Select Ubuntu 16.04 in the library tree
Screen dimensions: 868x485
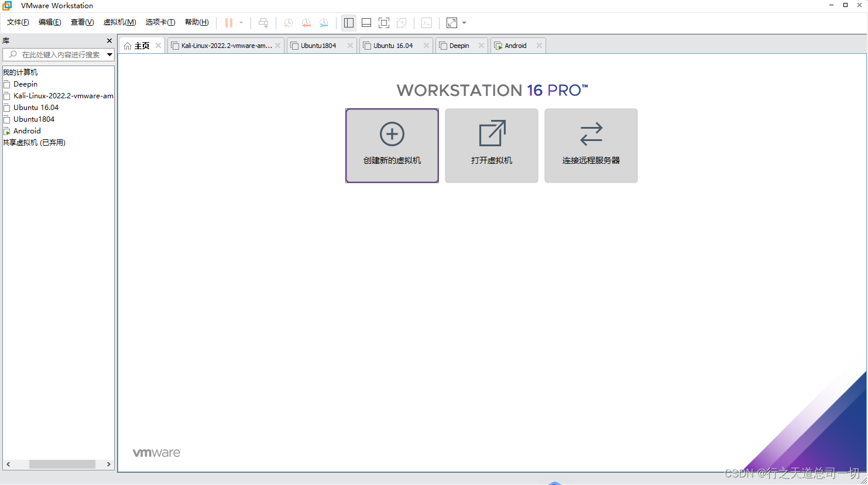coord(36,108)
